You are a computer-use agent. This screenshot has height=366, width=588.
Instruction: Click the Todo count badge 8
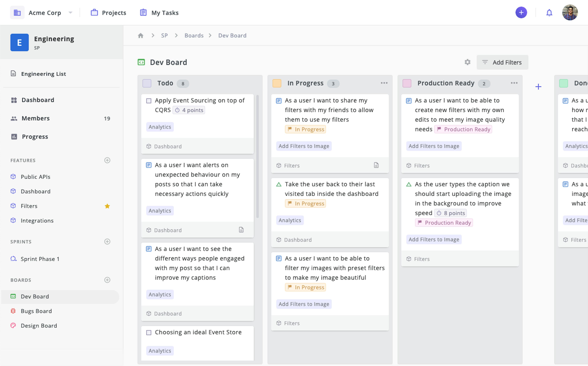pos(183,83)
